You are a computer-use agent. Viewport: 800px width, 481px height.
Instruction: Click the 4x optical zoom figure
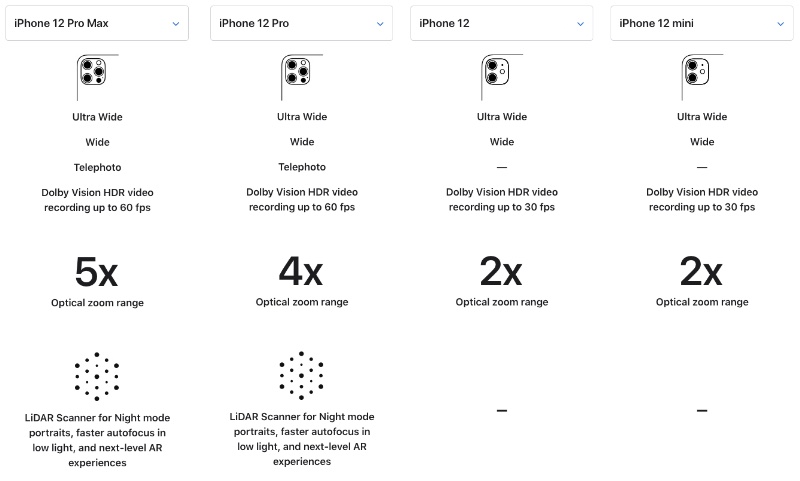(301, 272)
